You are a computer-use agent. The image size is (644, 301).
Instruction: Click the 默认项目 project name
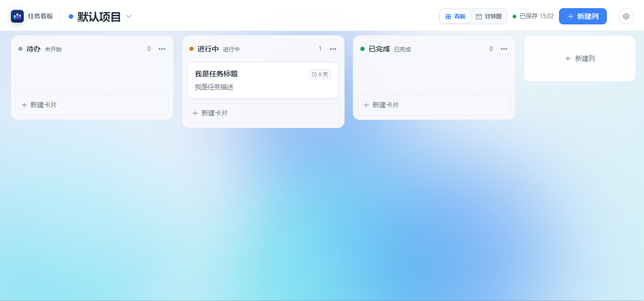click(99, 17)
